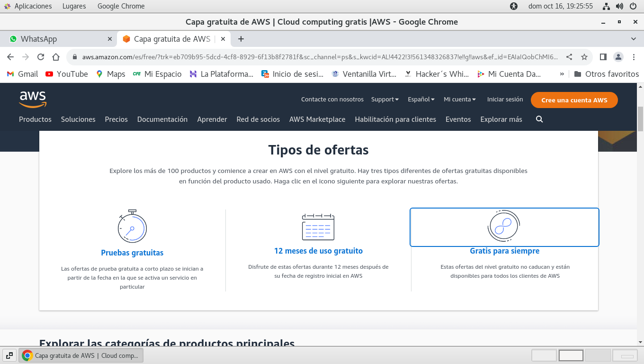Viewport: 644px width, 364px height.
Task: Expand the Mi cuenta dropdown
Action: [459, 100]
